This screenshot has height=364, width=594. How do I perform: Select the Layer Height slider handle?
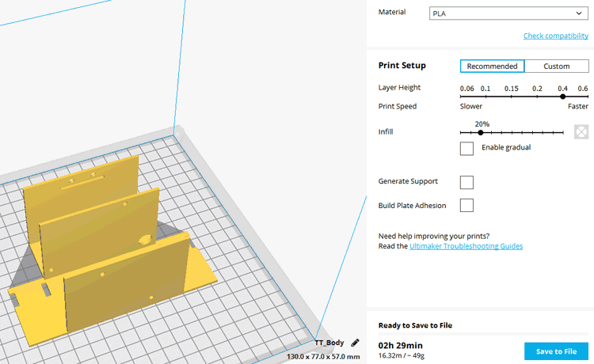[563, 97]
